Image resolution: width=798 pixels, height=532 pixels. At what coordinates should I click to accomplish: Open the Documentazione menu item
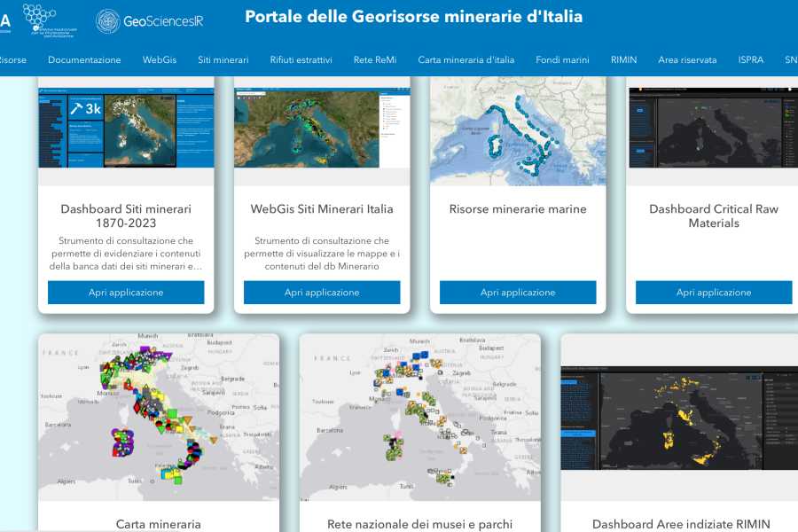pyautogui.click(x=84, y=60)
